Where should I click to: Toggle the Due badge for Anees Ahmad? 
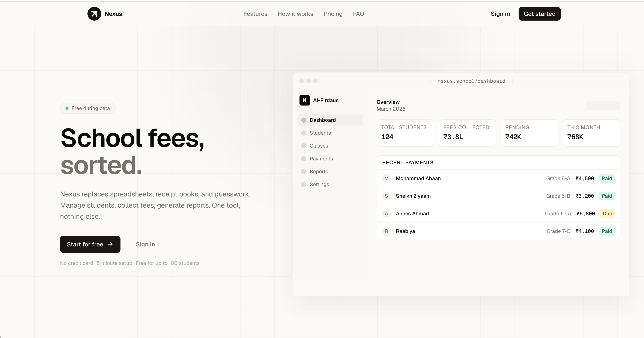pos(608,213)
